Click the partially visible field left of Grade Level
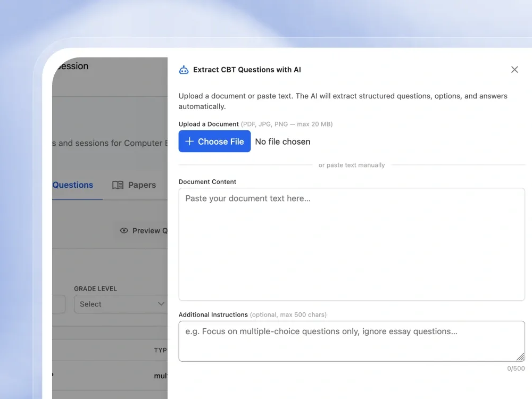This screenshot has width=532, height=399. click(x=59, y=304)
